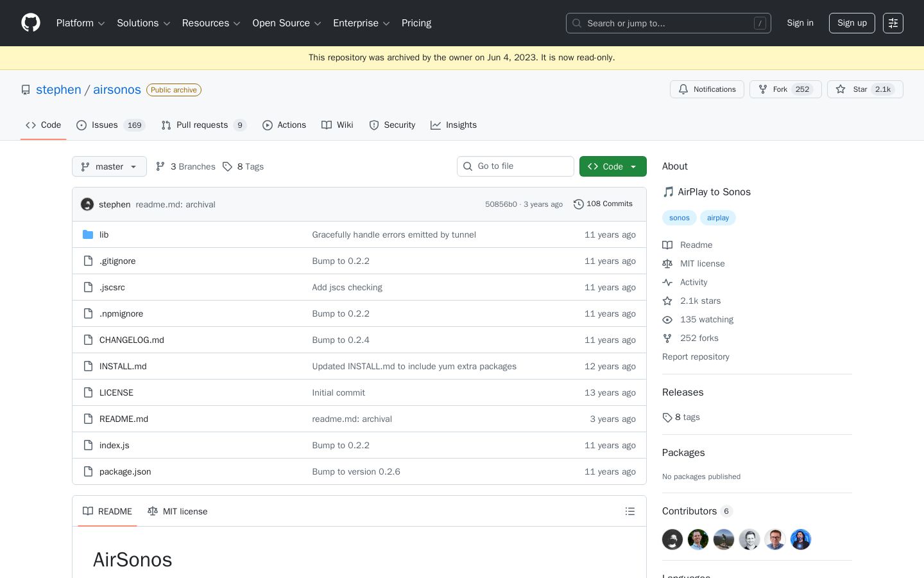Click the Search or jump to field
This screenshot has width=924, height=578.
[669, 23]
